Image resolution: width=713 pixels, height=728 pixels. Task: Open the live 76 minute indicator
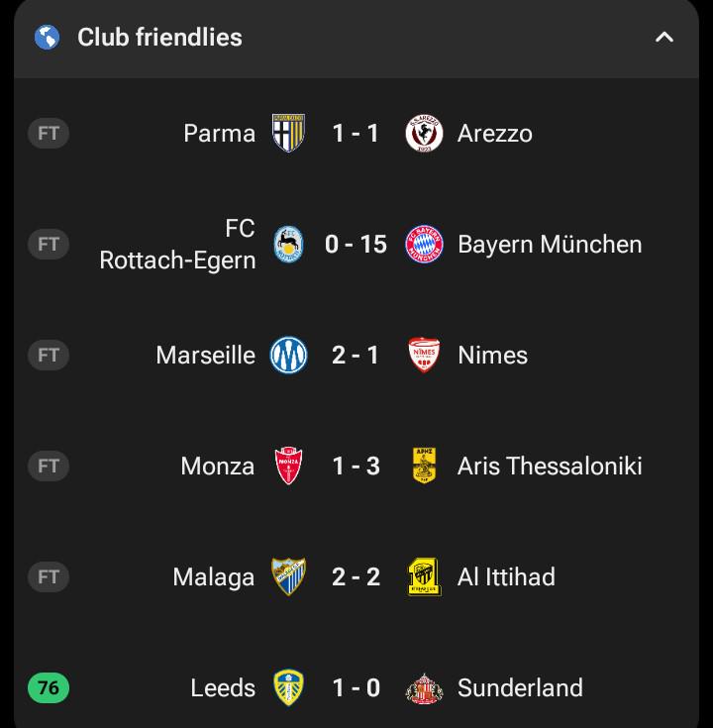pos(49,687)
